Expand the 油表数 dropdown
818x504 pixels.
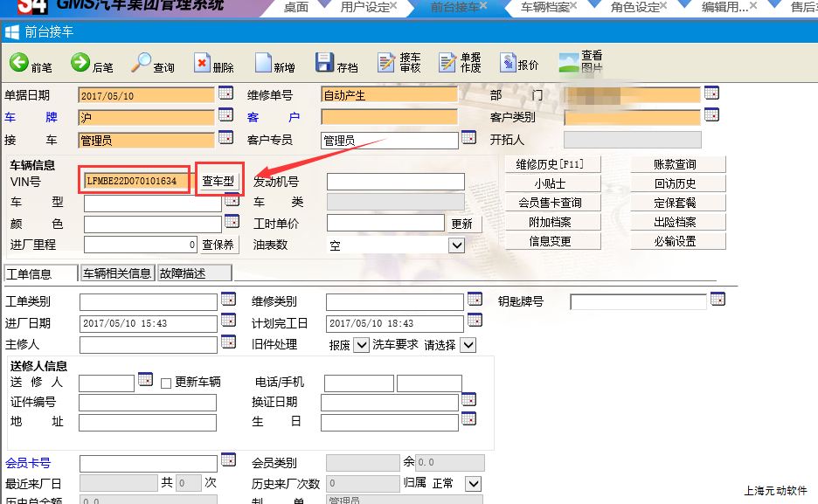(x=456, y=246)
